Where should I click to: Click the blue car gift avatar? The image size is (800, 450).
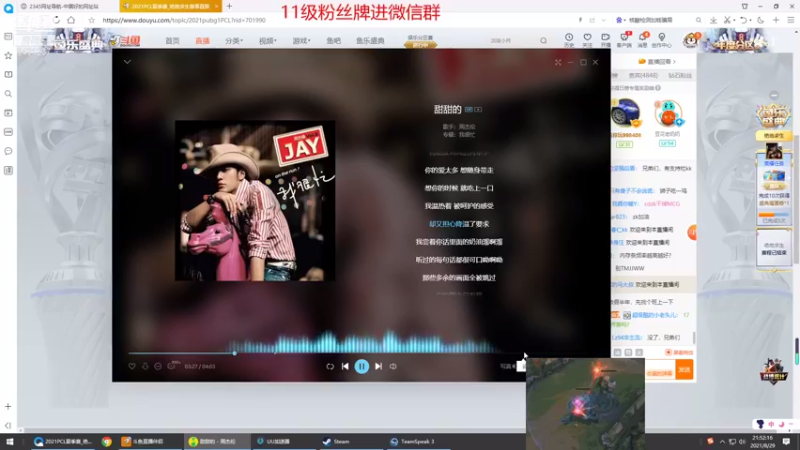[626, 112]
